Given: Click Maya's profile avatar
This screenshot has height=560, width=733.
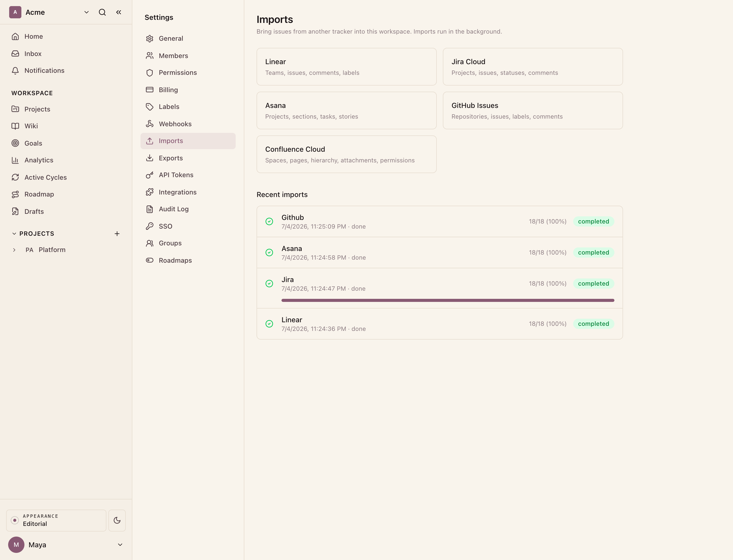Looking at the screenshot, I should tap(16, 545).
